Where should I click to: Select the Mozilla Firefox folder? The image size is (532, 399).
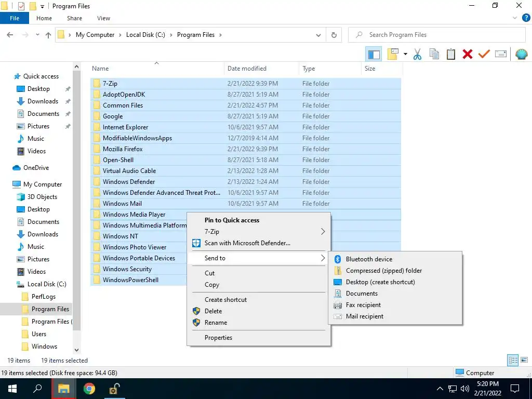[246, 149]
